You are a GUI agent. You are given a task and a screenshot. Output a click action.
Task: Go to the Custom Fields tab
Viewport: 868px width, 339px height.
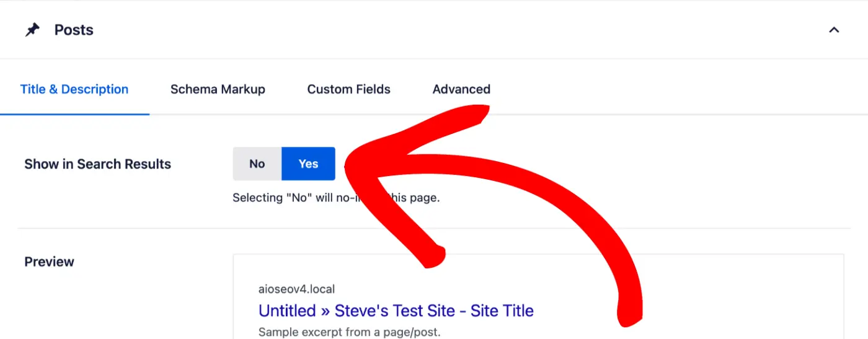tap(348, 89)
